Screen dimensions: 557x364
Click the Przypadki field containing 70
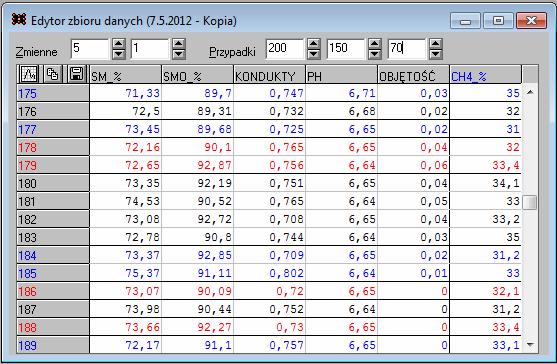(407, 49)
